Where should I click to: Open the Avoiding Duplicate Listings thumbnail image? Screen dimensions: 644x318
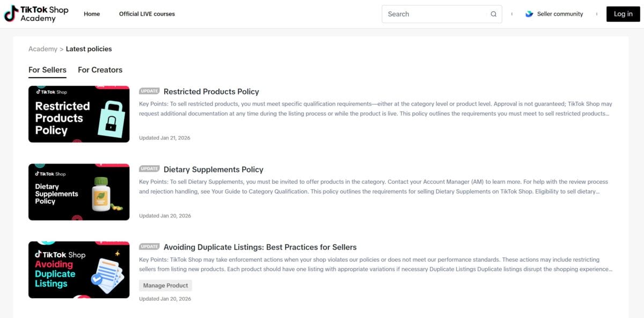coord(78,270)
